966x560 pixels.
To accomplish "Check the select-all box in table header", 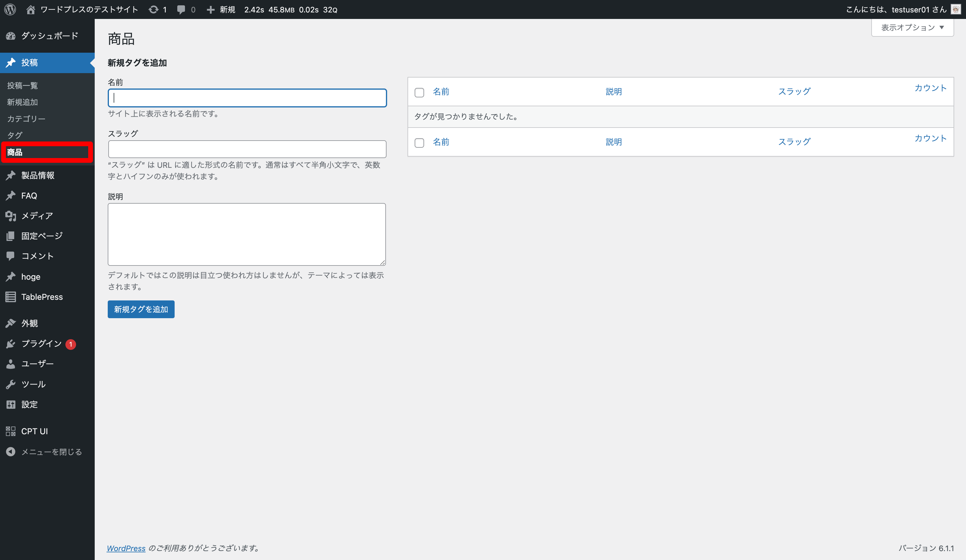I will coord(419,92).
